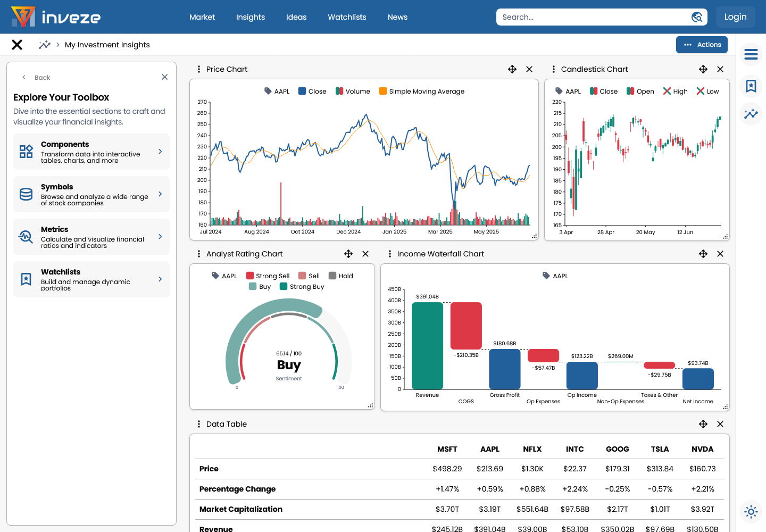Remove the Candlestick Chart widget

(720, 69)
